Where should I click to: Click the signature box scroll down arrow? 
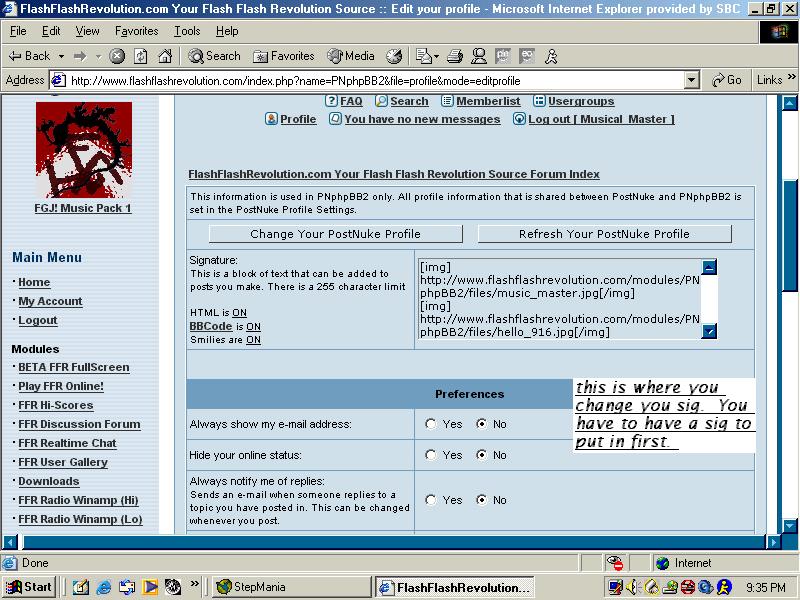pyautogui.click(x=709, y=332)
